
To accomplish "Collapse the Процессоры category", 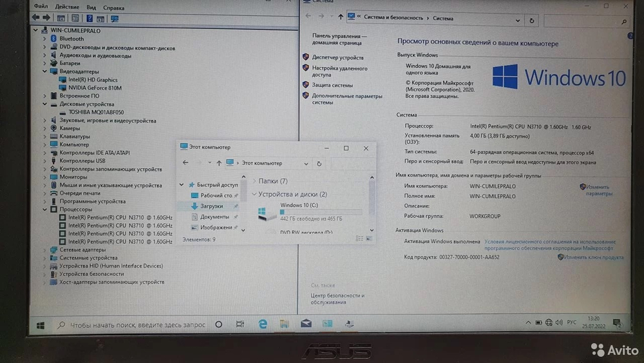I will (x=44, y=210).
